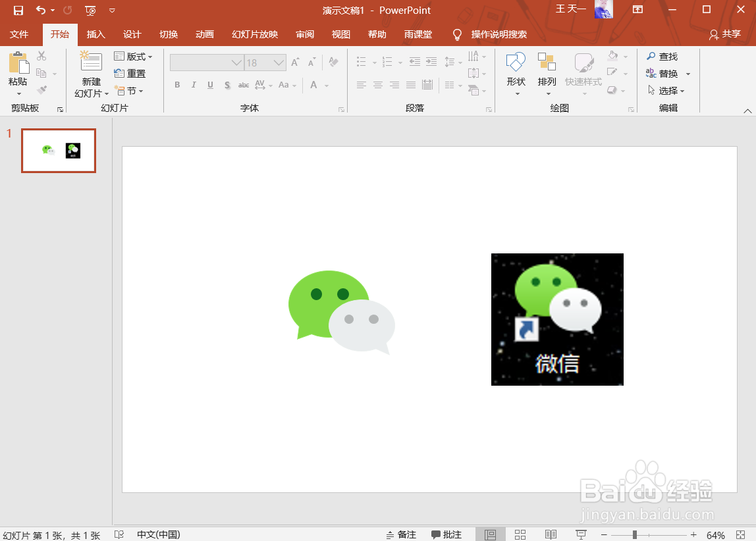Expand the 粘贴 paste options arrow
The image size is (756, 541).
pos(18,93)
